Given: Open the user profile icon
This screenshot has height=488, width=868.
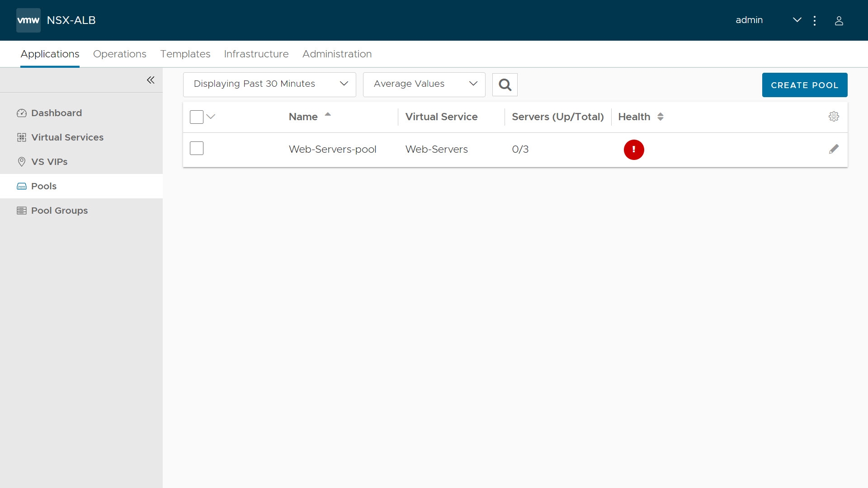Looking at the screenshot, I should click(839, 21).
